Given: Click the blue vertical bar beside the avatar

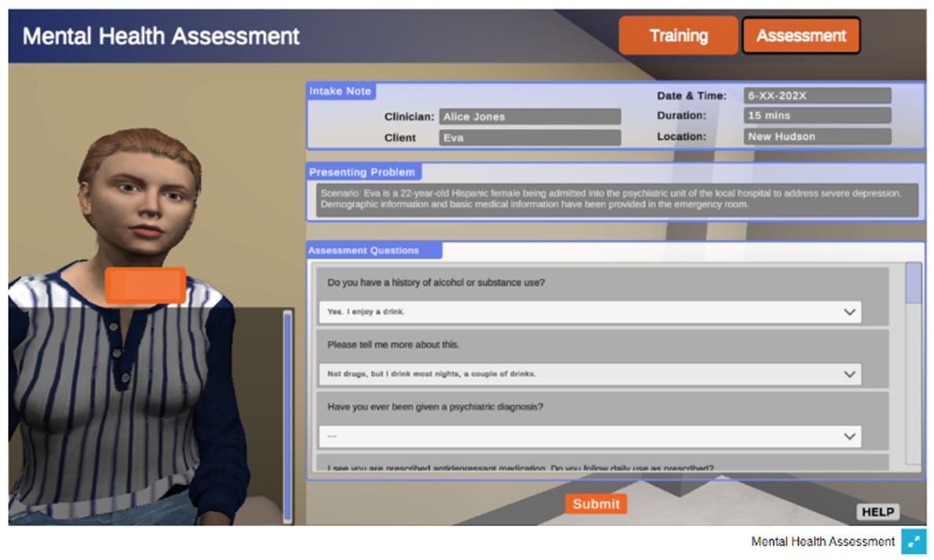Looking at the screenshot, I should 287,416.
